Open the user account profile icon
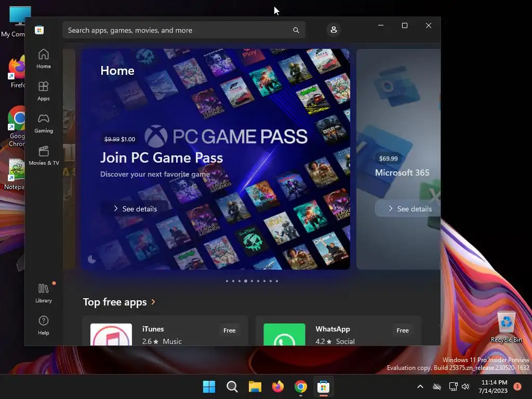 tap(334, 30)
